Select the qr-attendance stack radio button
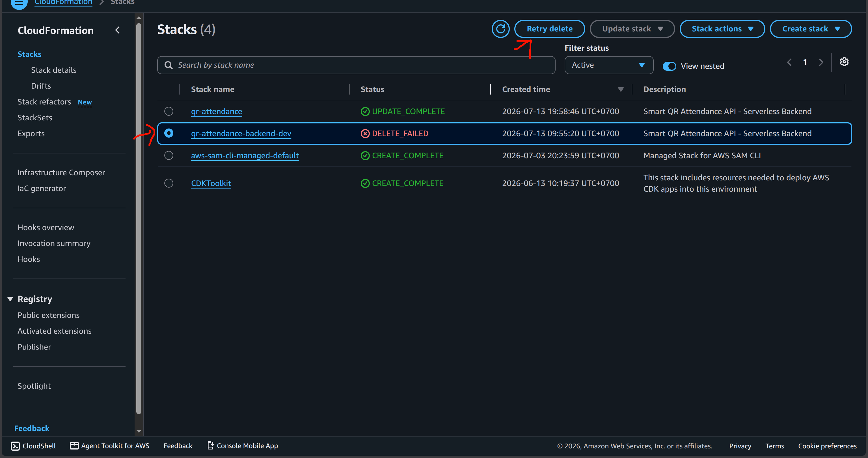 [x=169, y=111]
